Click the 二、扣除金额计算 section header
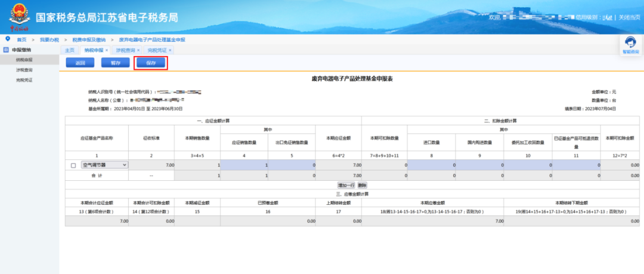Image resolution: width=644 pixels, height=274 pixels. coord(500,121)
